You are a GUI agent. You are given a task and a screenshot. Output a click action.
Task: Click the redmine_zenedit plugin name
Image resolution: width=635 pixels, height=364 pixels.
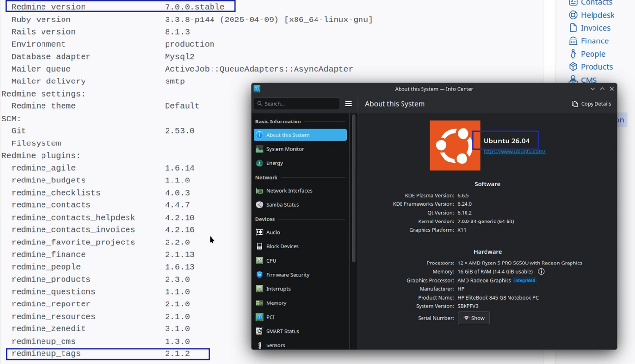(48, 329)
